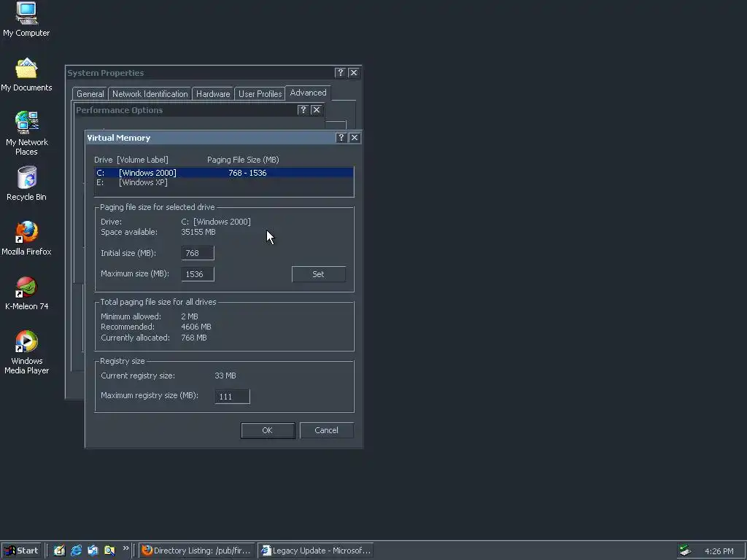The image size is (747, 560).
Task: Click Show Desktop quick launch icon
Action: (59, 551)
